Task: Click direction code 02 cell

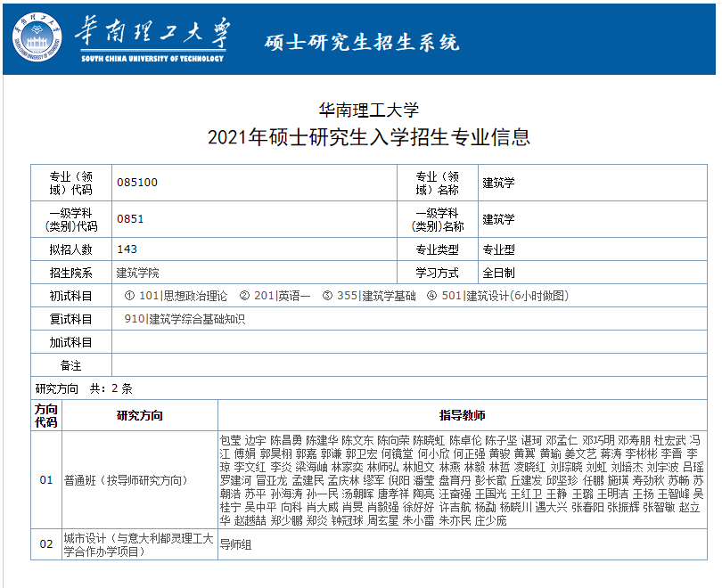Action: point(46,544)
